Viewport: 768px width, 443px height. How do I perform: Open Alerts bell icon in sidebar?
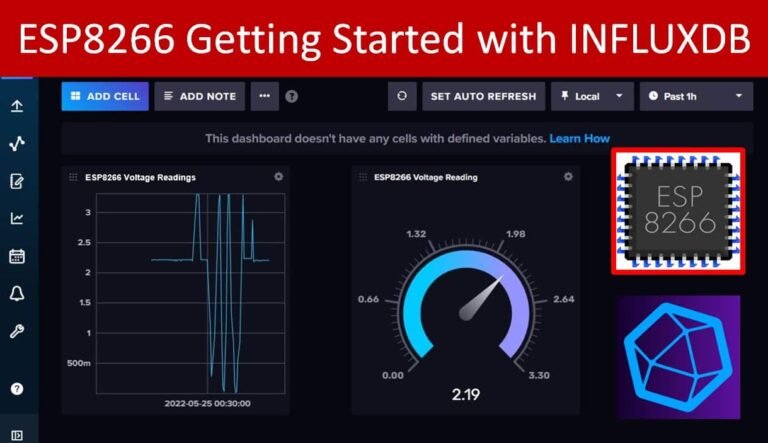pyautogui.click(x=17, y=294)
